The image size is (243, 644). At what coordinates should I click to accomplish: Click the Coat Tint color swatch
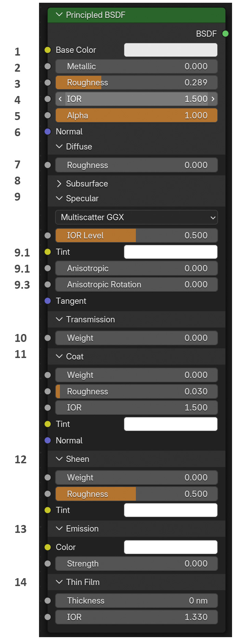[171, 424]
